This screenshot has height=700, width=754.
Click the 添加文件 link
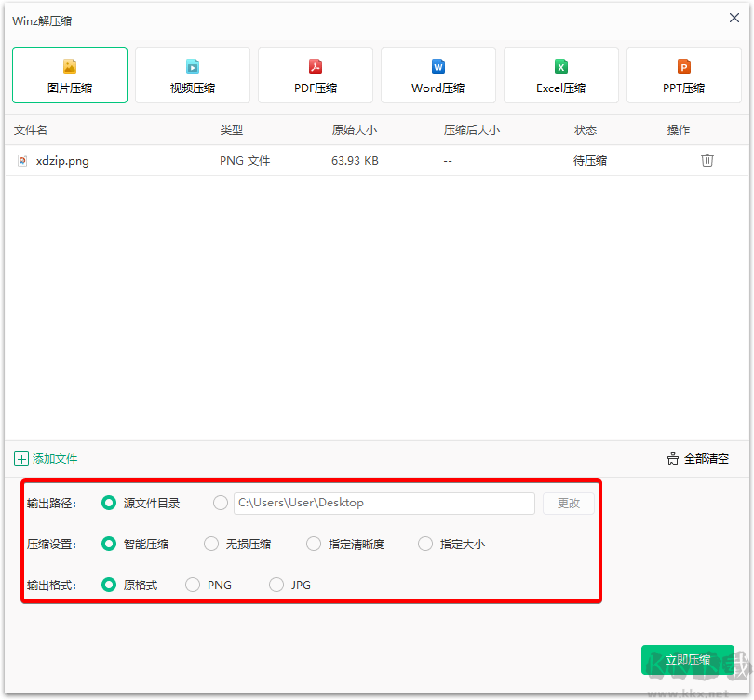tap(53, 459)
